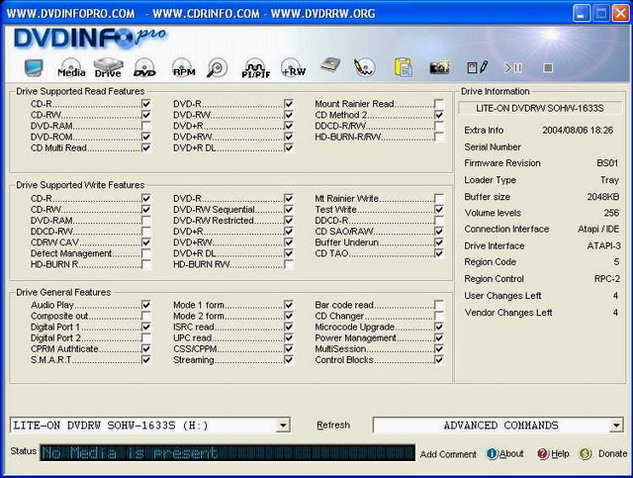Viewport: 633px width, 478px height.
Task: Click the Buffer size value 2048KB
Action: 603,197
